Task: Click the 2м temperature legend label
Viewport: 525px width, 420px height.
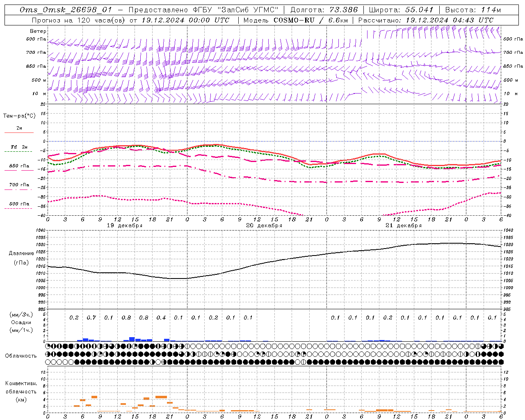Action: click(19, 128)
